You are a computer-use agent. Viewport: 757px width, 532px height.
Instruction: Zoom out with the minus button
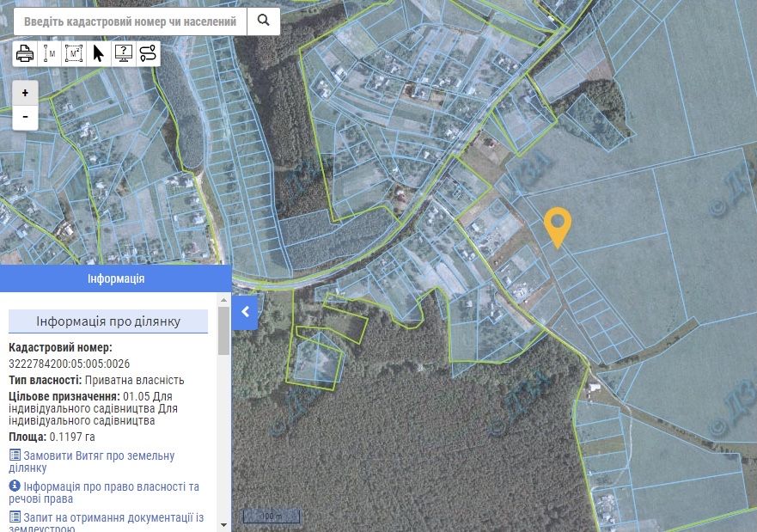click(25, 117)
